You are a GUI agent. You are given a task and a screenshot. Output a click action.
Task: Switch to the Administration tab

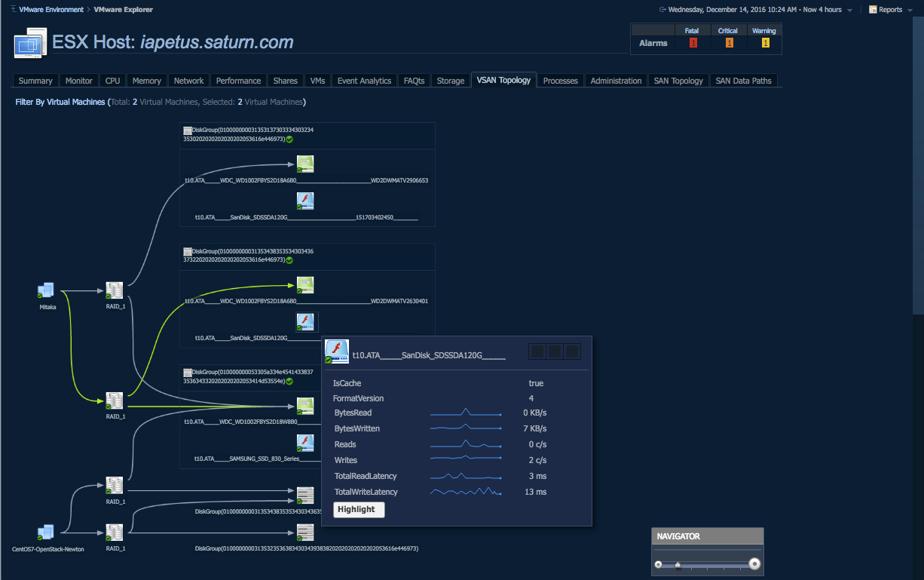click(x=617, y=81)
